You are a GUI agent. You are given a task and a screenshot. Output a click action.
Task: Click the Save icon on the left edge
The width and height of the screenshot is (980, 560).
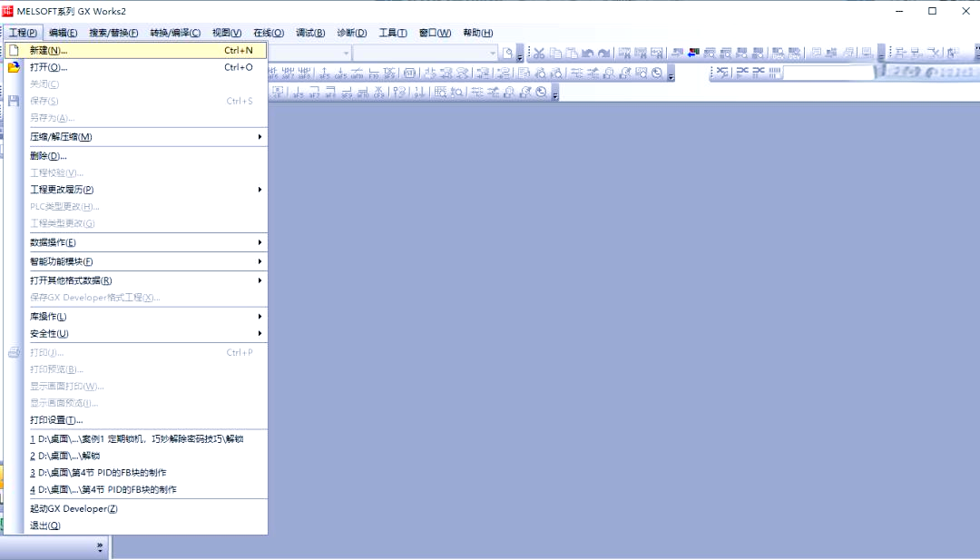[12, 101]
